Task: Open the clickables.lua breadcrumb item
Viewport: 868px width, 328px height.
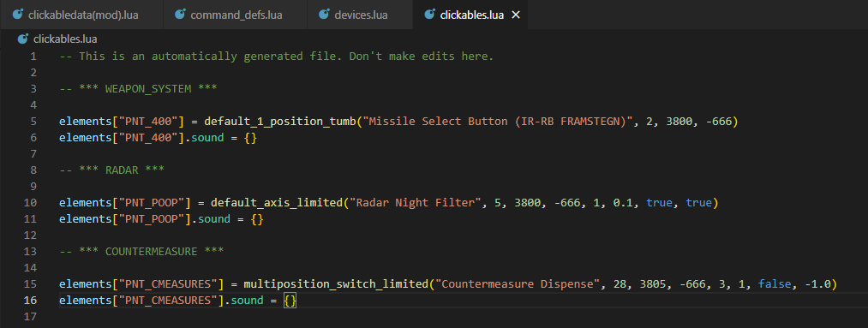Action: click(x=65, y=39)
